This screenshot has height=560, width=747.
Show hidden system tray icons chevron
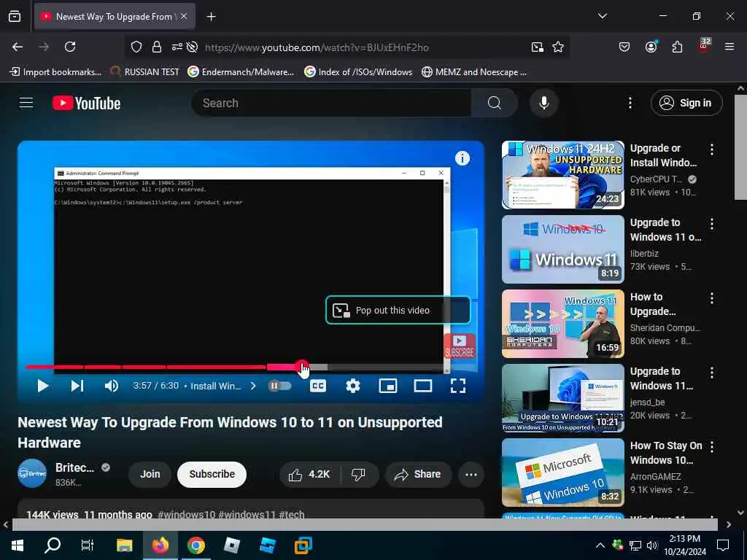tap(600, 545)
